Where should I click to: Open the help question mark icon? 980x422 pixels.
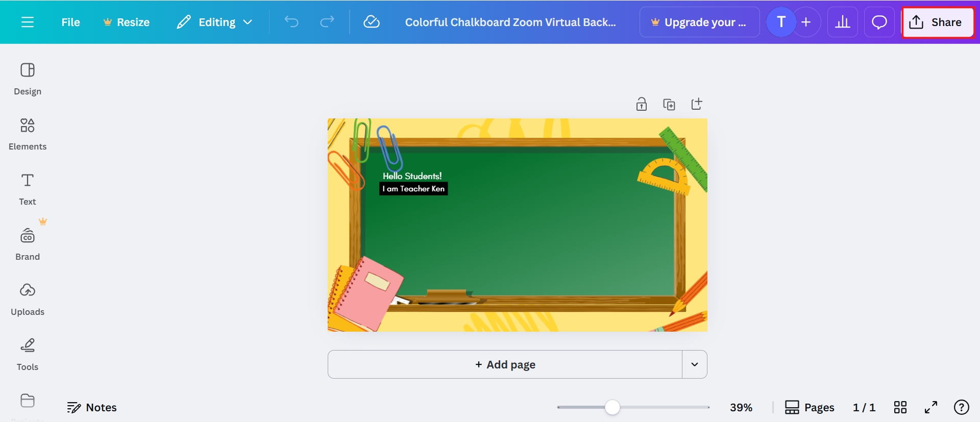point(962,407)
